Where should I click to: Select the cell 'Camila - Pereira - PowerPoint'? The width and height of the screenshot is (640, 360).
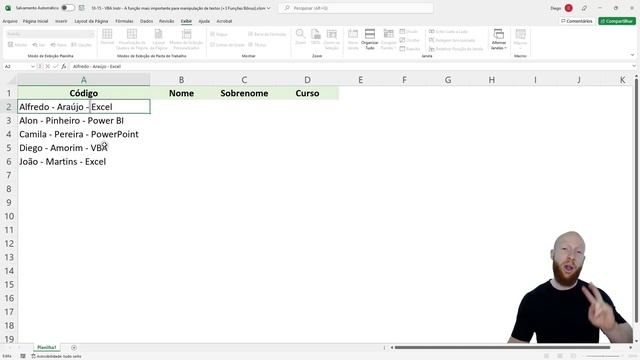click(x=84, y=134)
